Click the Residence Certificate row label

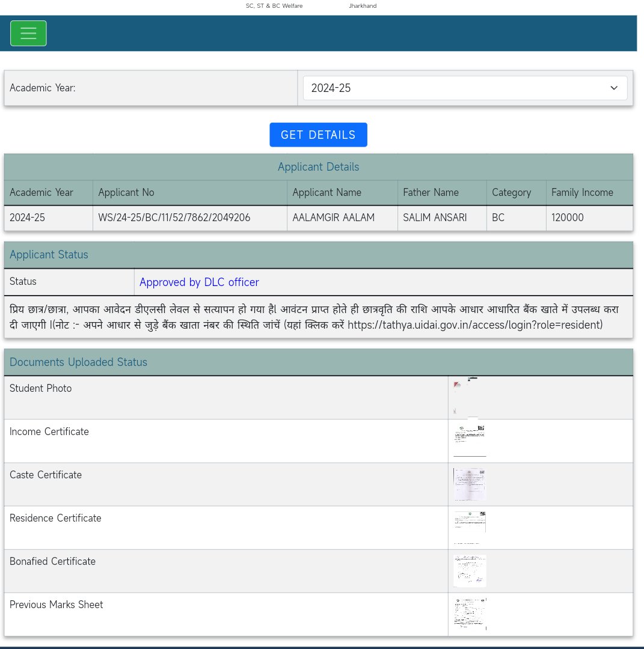(55, 518)
